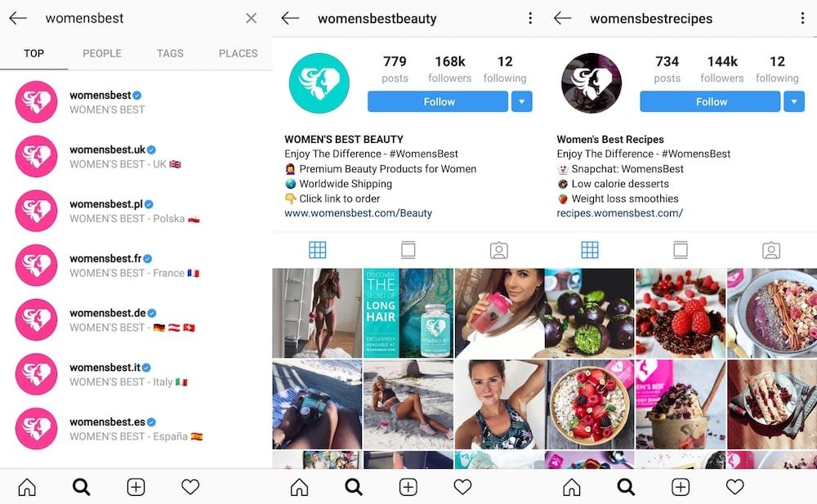Switch to the PLACES search tab
This screenshot has height=504, width=817.
point(238,53)
